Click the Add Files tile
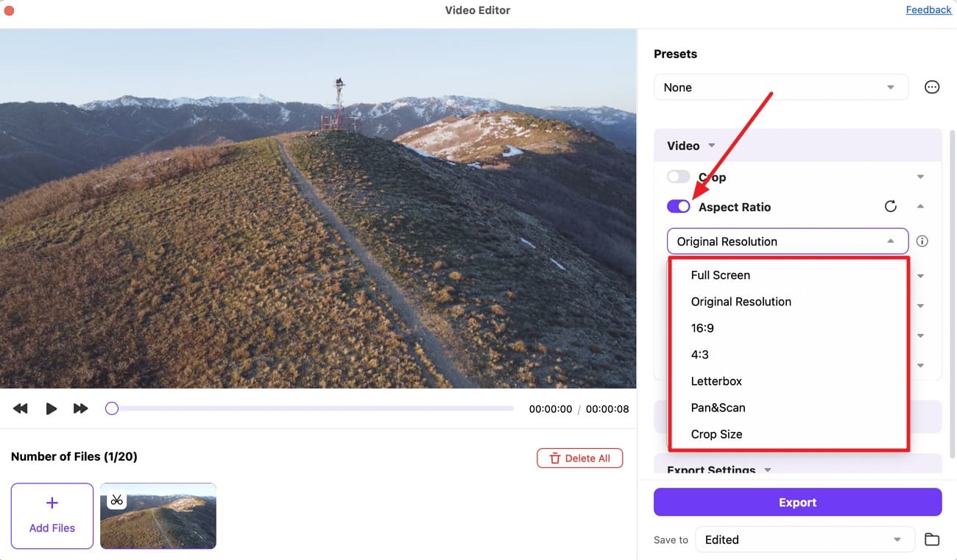The width and height of the screenshot is (957, 560). pyautogui.click(x=52, y=516)
